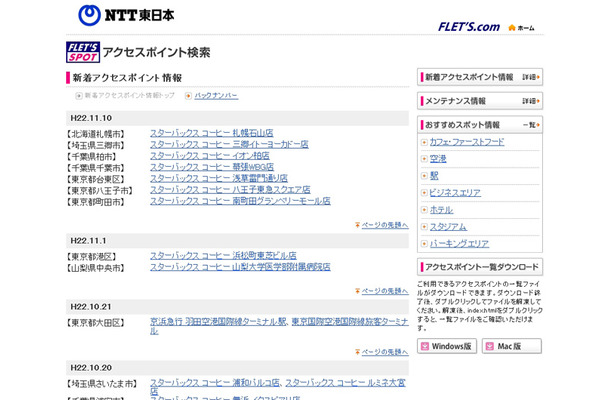Image resolution: width=610 pixels, height=400 pixels.
Task: Open 新着アクセスポイント情報トップ link
Action: (x=130, y=96)
